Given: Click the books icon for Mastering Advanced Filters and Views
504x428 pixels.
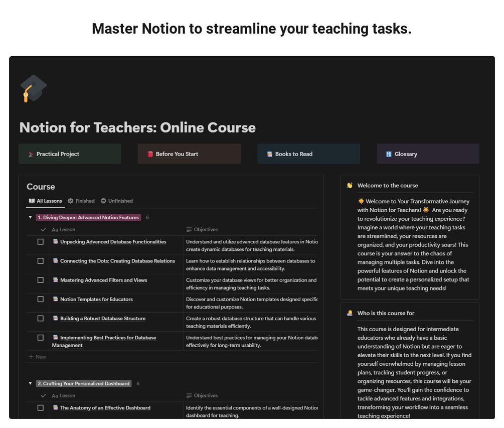Looking at the screenshot, I should click(55, 280).
